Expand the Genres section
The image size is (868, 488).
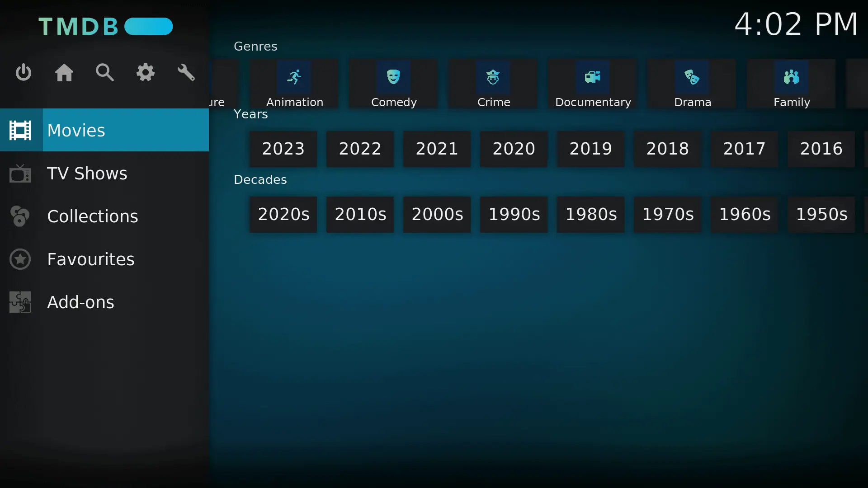(x=255, y=46)
